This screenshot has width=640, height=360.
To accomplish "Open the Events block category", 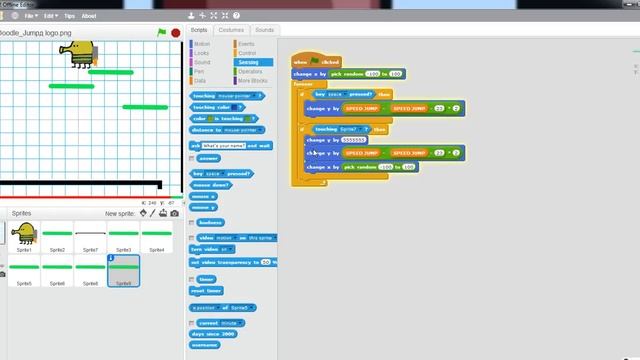I will click(x=246, y=44).
